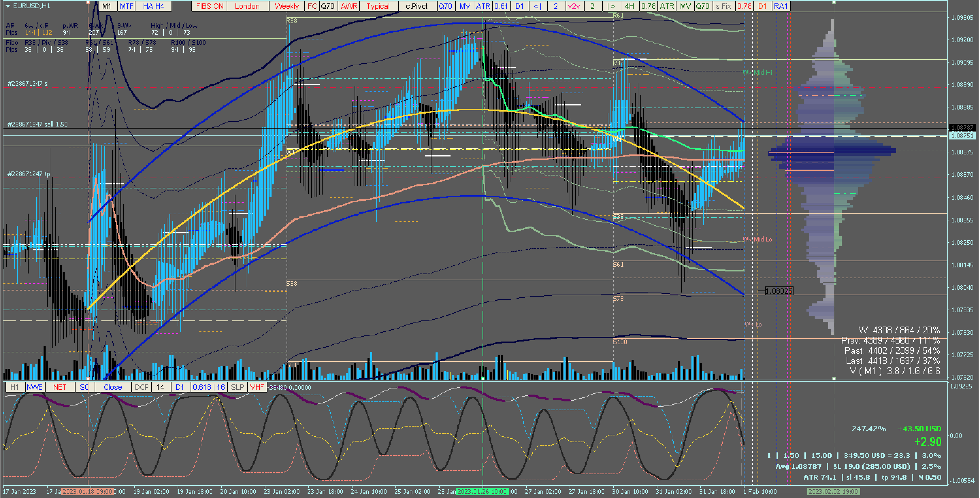Click the green 2023.01.26 10:00 time marker
Image resolution: width=980 pixels, height=498 pixels.
tap(482, 492)
